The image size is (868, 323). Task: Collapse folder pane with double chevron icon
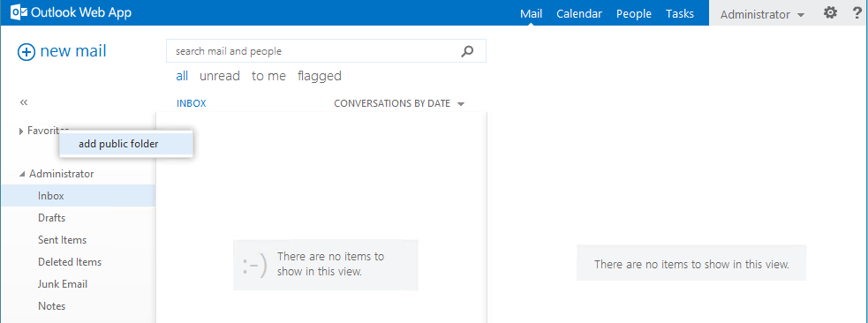click(24, 102)
